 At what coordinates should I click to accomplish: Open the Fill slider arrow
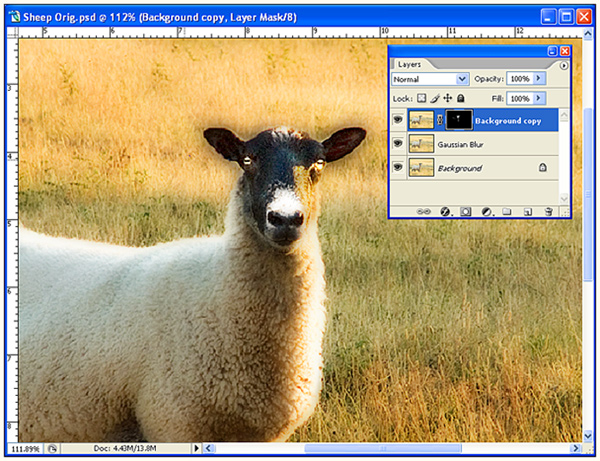[539, 98]
